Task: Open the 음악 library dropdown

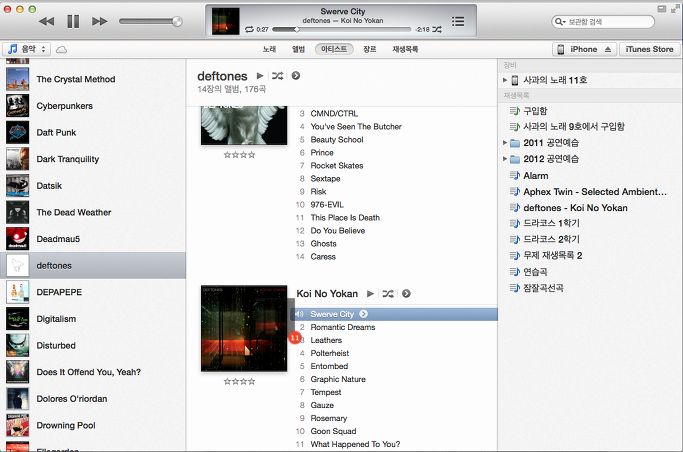Action: (x=27, y=49)
